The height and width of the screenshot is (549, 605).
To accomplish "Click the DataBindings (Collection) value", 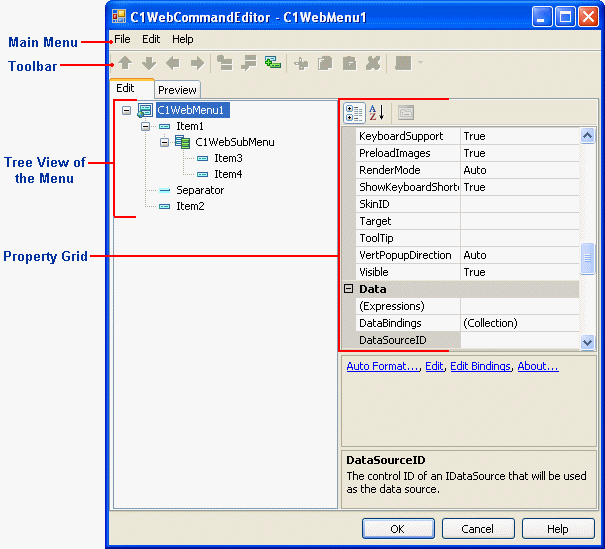I will 520,323.
